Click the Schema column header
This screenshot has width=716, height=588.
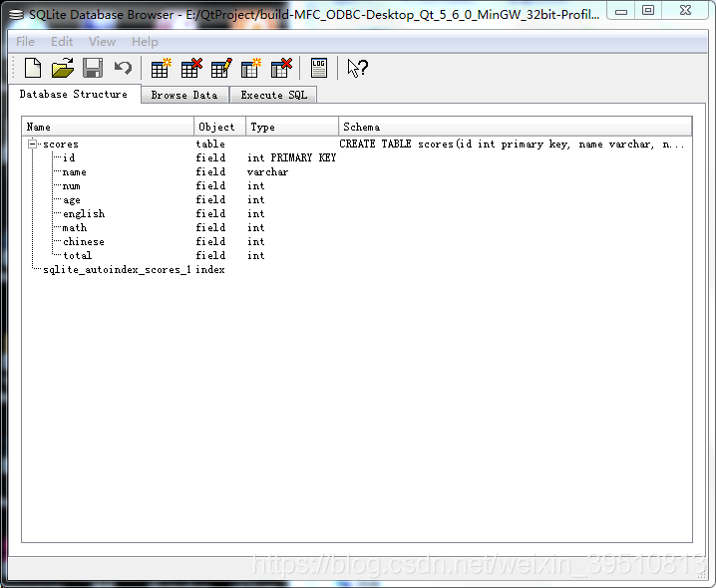coord(516,127)
